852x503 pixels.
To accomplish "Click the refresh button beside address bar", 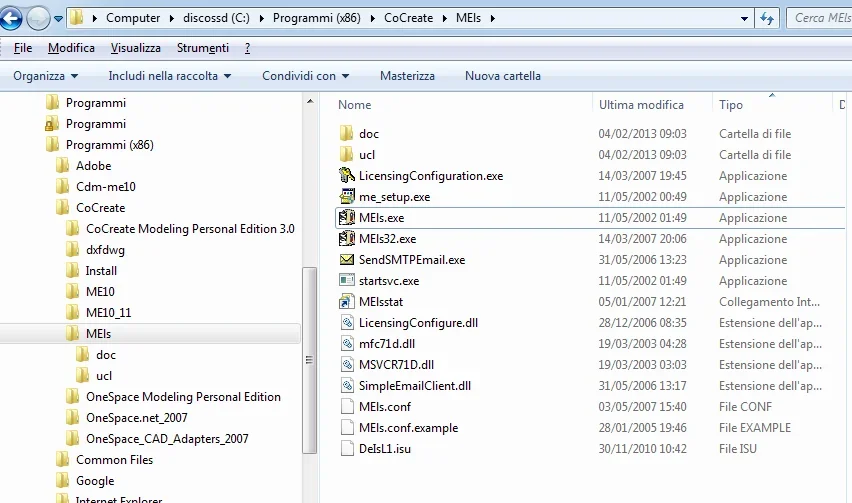I will coord(768,18).
